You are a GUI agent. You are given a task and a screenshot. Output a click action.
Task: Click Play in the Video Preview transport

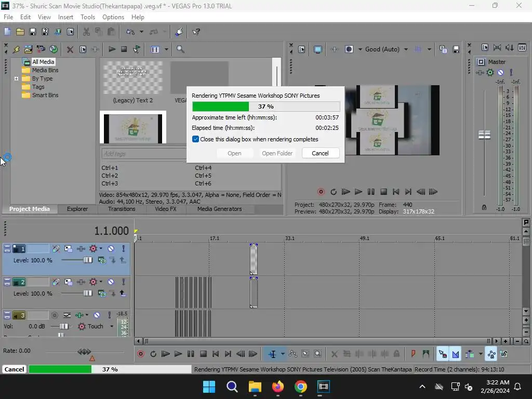tap(358, 192)
